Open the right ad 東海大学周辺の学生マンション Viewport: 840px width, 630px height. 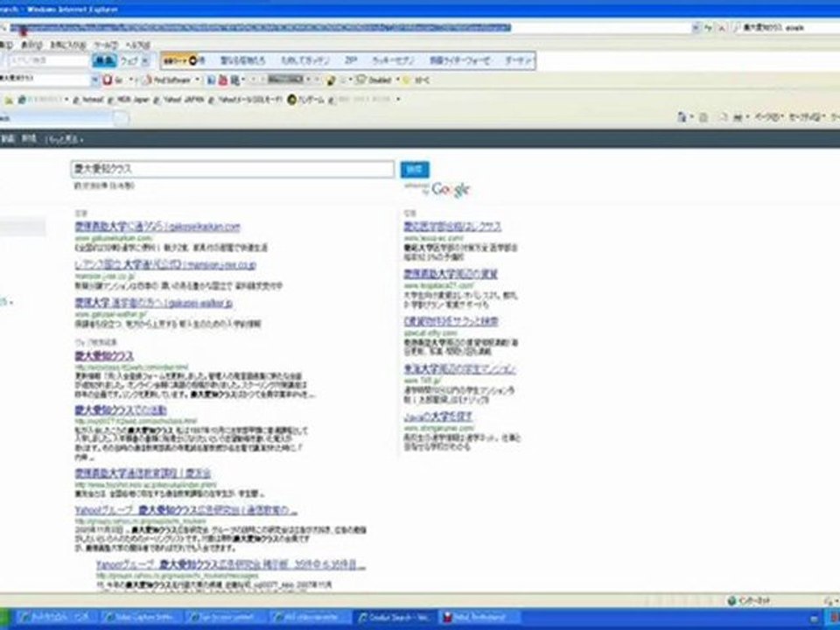[459, 369]
